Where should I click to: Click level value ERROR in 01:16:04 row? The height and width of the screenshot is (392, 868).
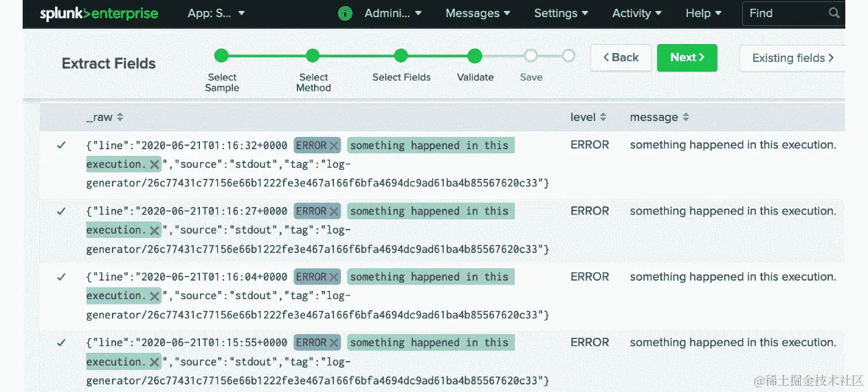pos(590,276)
